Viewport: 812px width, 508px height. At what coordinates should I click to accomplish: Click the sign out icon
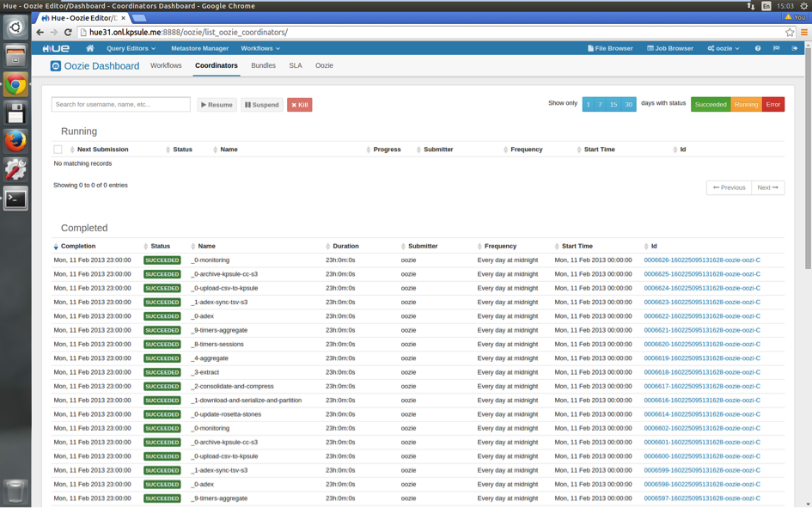pyautogui.click(x=795, y=48)
